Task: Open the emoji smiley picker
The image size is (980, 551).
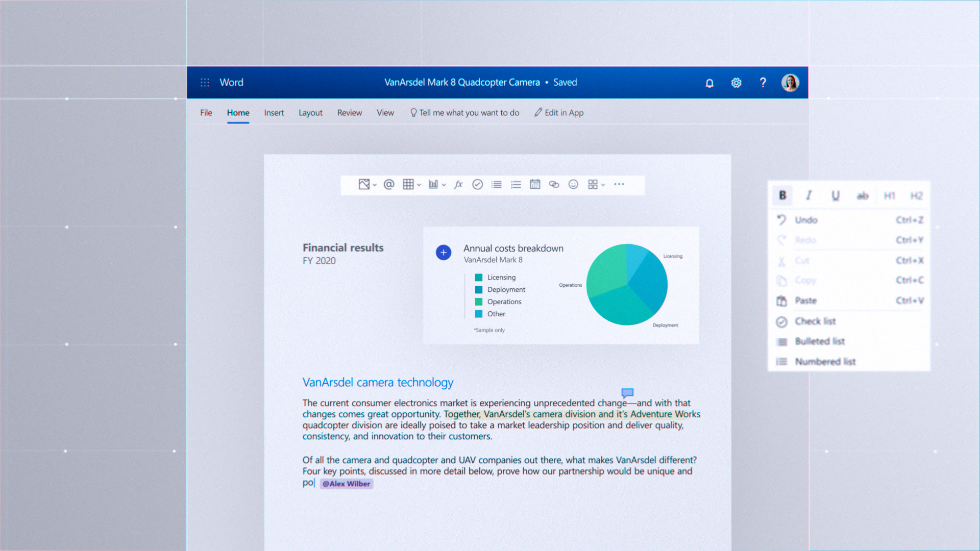Action: point(573,185)
